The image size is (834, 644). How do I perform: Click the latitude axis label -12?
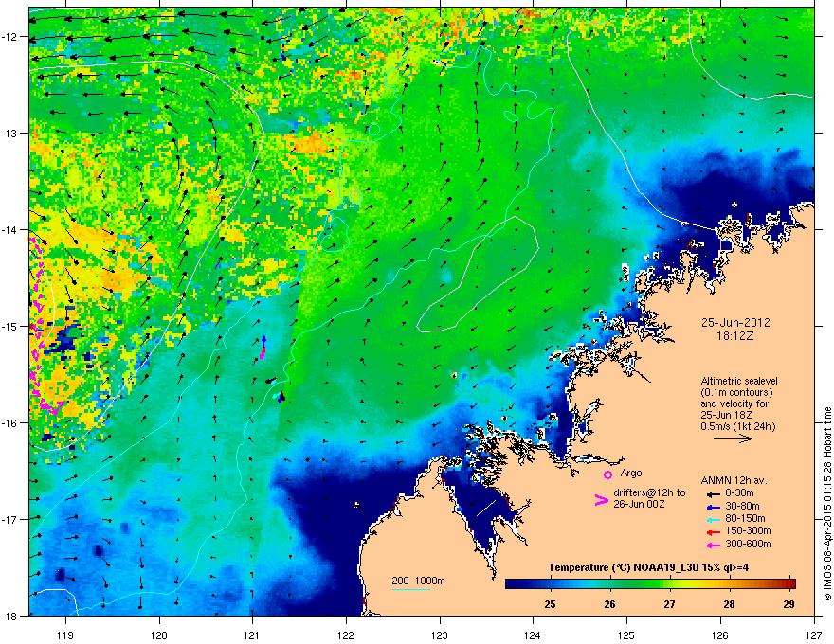pyautogui.click(x=9, y=37)
